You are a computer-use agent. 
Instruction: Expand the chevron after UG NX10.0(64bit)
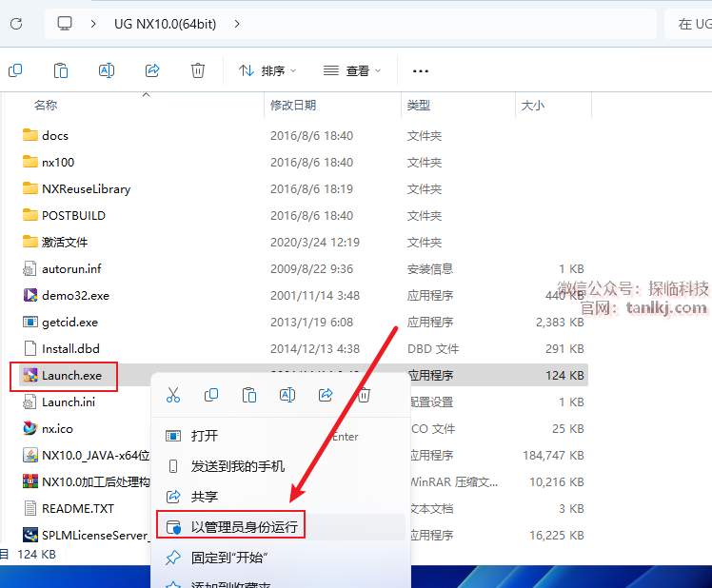pos(237,24)
